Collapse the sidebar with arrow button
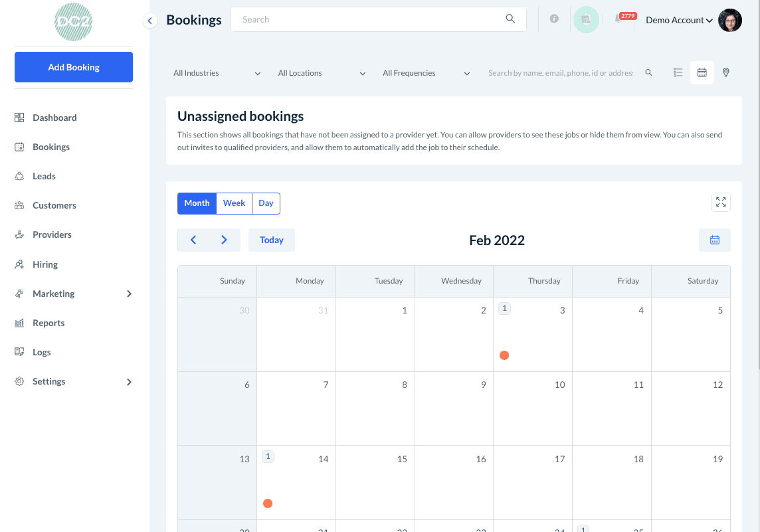Screen dimensions: 760x532 pos(150,21)
